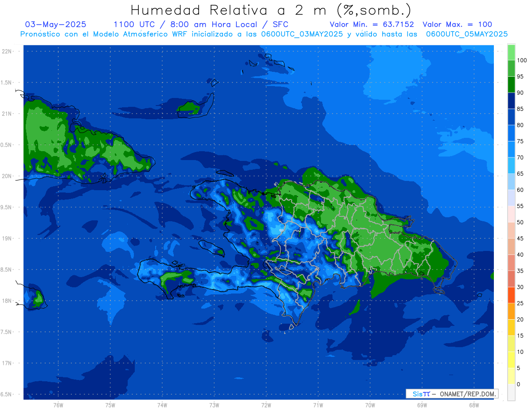
Task: Click the legend value label 40
Action: [x=520, y=254]
